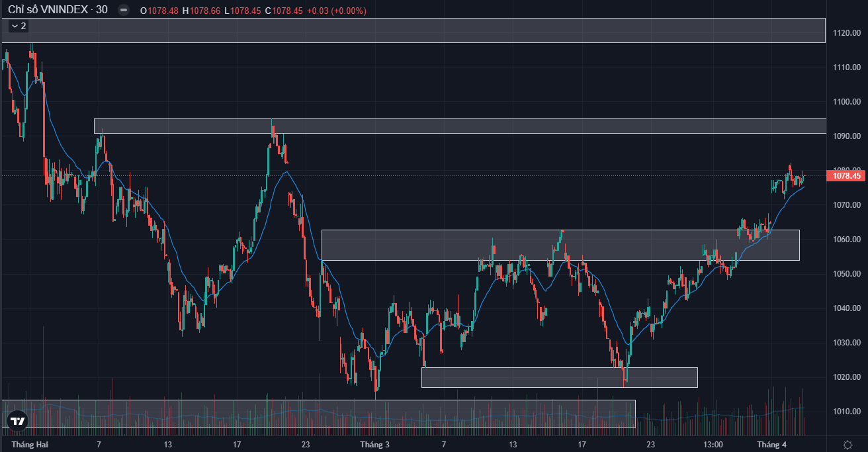Click the 1030.00 price axis label
868x452 pixels.
coord(847,343)
